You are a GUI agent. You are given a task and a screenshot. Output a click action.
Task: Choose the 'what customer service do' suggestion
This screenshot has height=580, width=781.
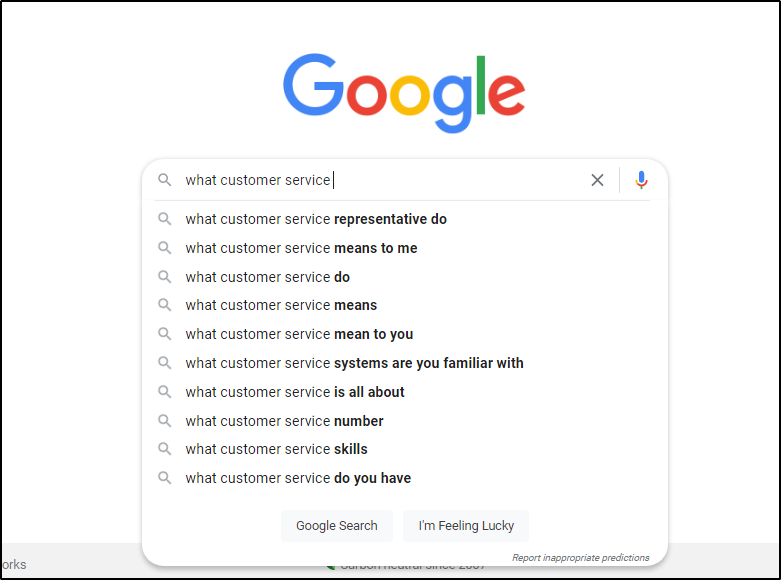(x=267, y=277)
